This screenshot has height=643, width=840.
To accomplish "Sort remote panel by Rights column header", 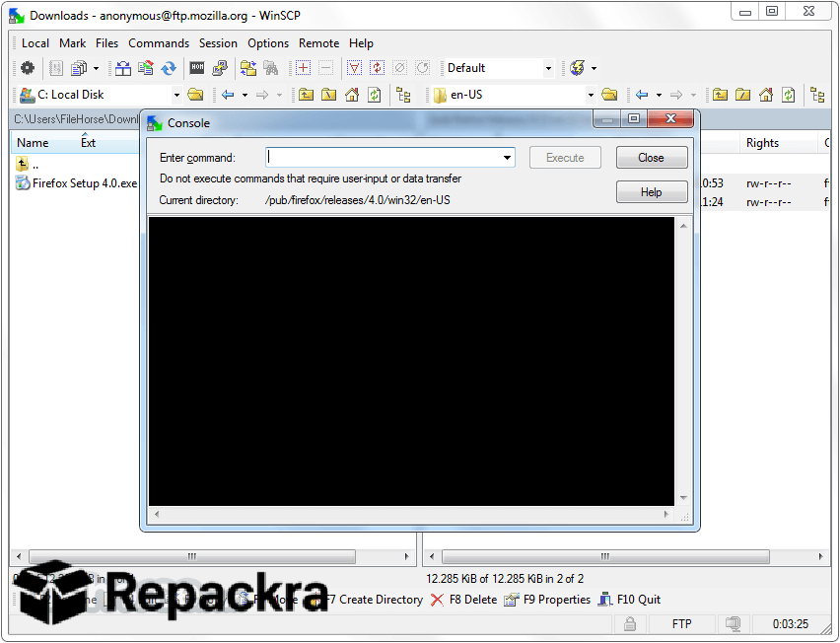I will [x=762, y=143].
